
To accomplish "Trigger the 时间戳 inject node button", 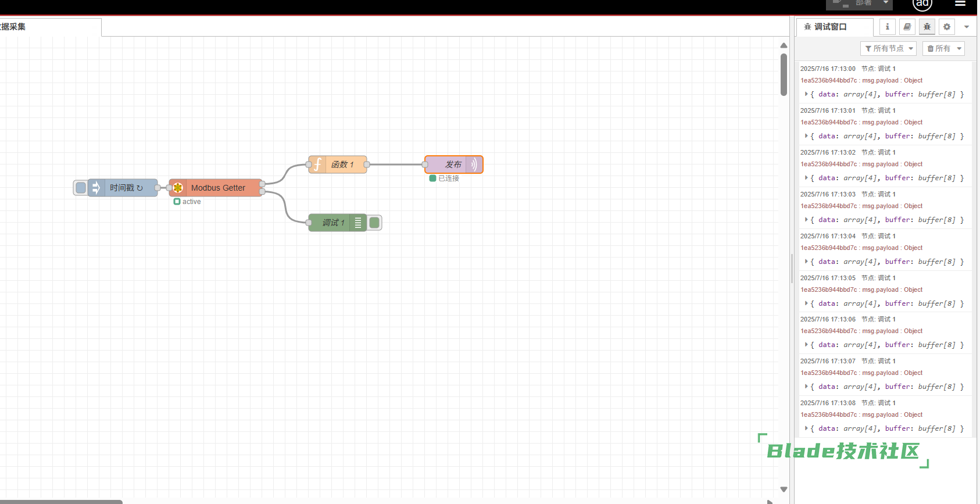I will 81,188.
